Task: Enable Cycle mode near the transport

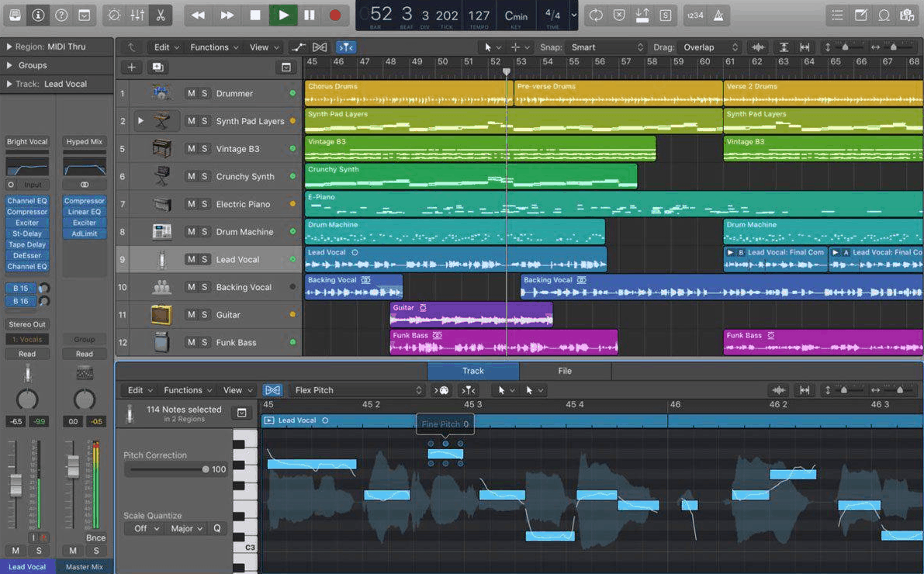Action: tap(595, 15)
